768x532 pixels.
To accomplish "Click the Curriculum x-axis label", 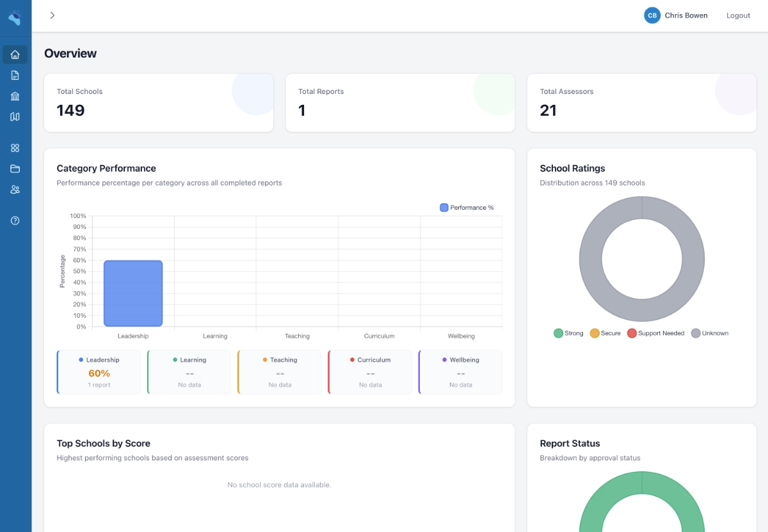I will click(379, 336).
